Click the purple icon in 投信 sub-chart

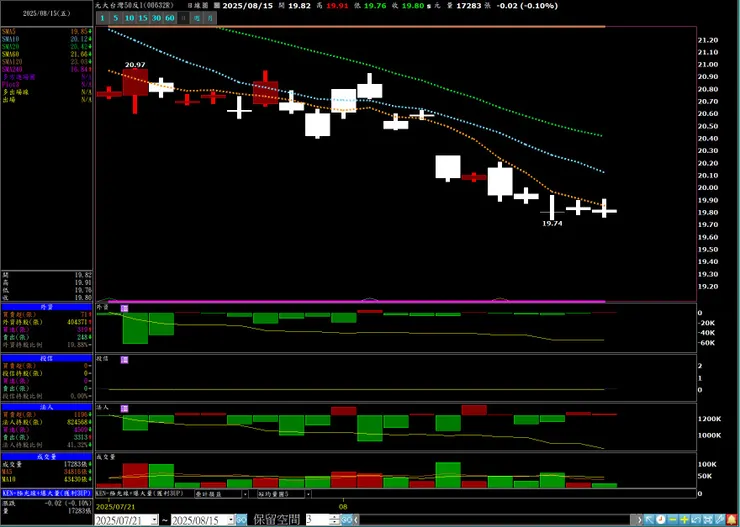pos(125,360)
